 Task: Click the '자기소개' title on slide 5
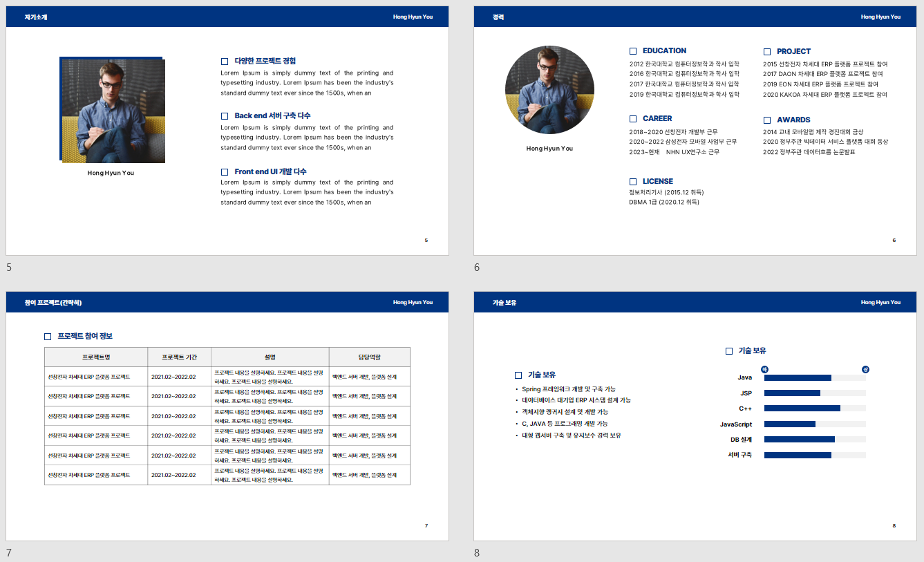pyautogui.click(x=36, y=17)
